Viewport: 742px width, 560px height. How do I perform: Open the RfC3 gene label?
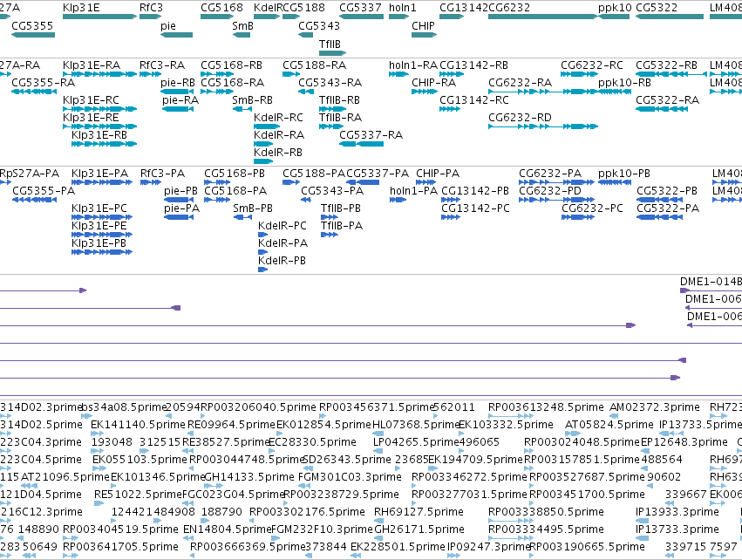tap(151, 8)
